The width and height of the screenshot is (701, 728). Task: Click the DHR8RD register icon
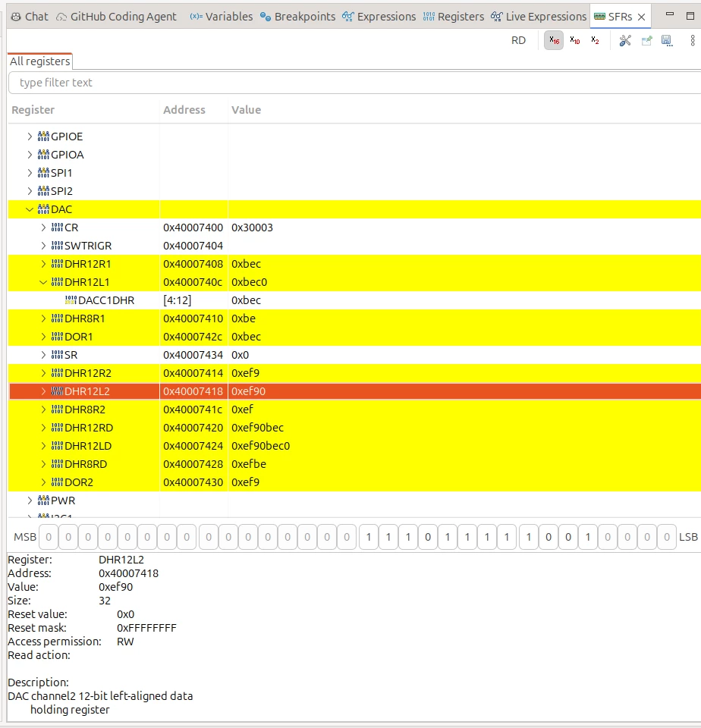[x=57, y=464]
